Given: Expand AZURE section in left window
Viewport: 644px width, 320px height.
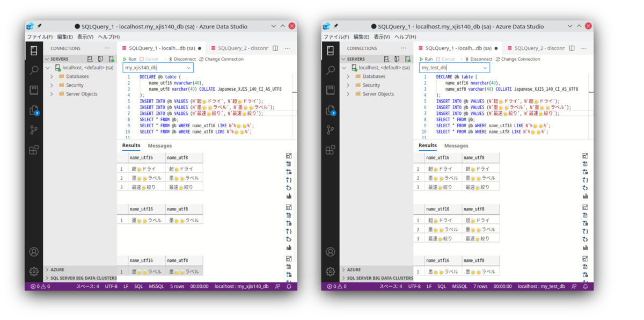Looking at the screenshot, I should (47, 270).
